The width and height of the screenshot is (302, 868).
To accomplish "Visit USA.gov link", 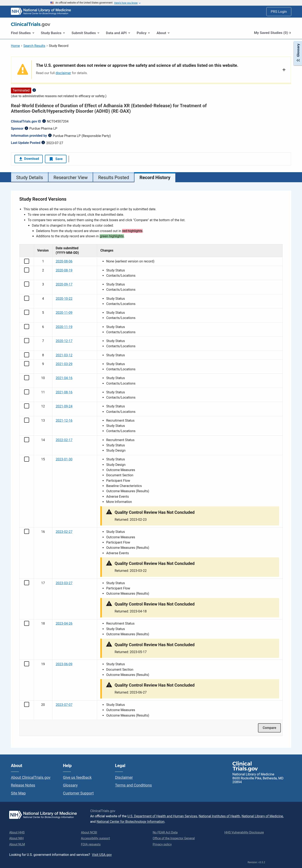I will coord(102,855).
